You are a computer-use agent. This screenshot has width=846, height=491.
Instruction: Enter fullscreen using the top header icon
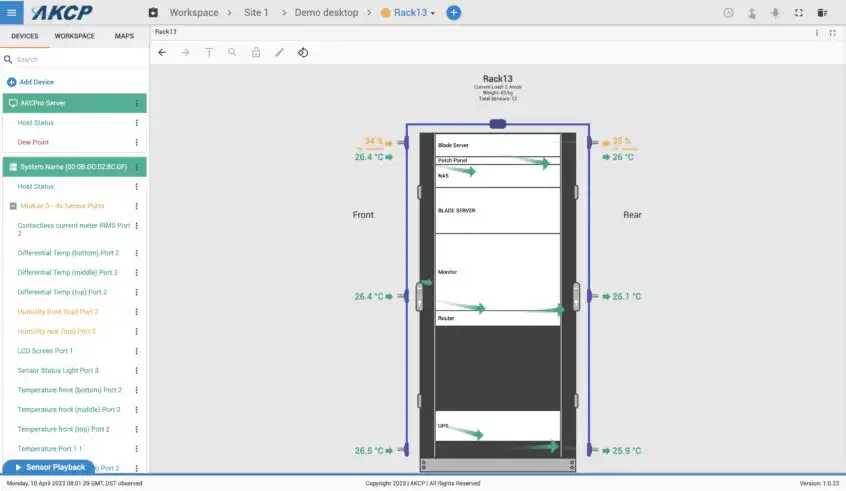[x=799, y=12]
